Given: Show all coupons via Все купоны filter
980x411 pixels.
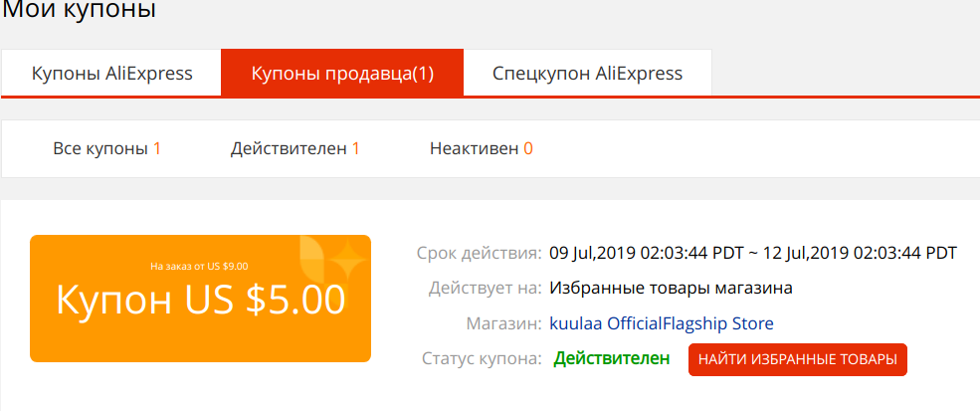Looking at the screenshot, I should (x=106, y=149).
